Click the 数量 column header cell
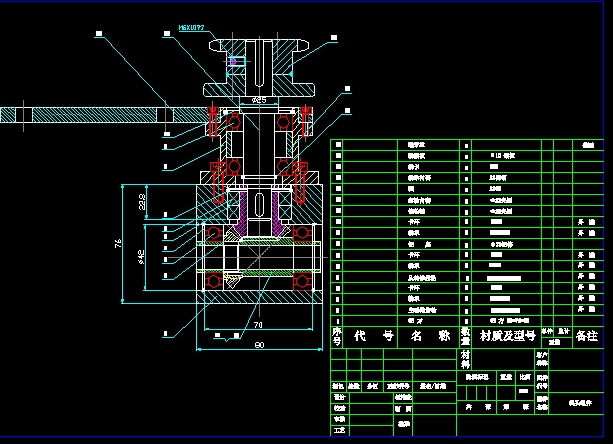Image resolution: width=613 pixels, height=444 pixels. 465,337
